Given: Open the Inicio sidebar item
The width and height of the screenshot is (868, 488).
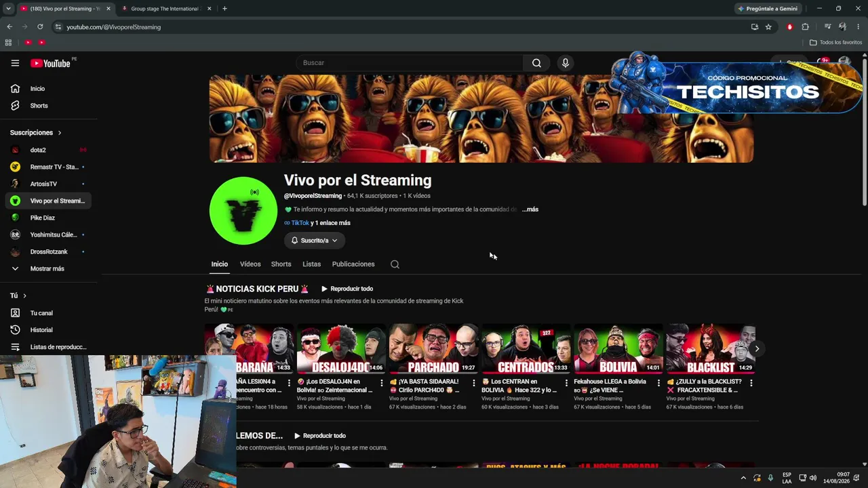Looking at the screenshot, I should (49, 89).
